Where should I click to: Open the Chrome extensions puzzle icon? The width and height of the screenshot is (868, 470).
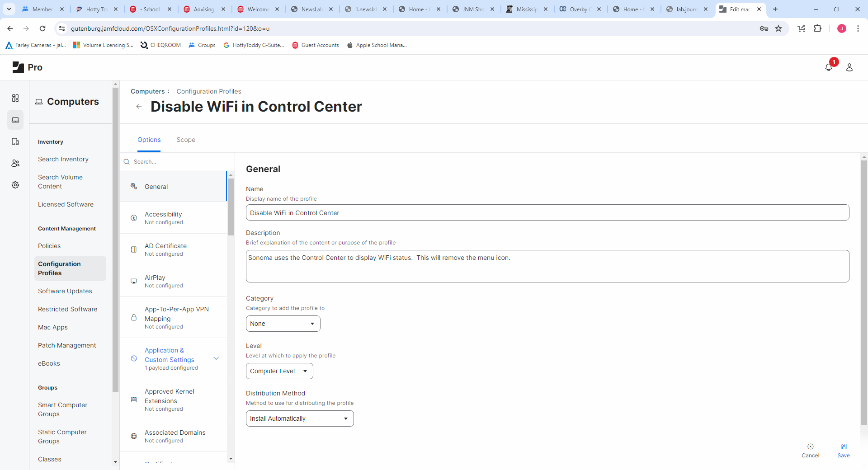tap(817, 28)
